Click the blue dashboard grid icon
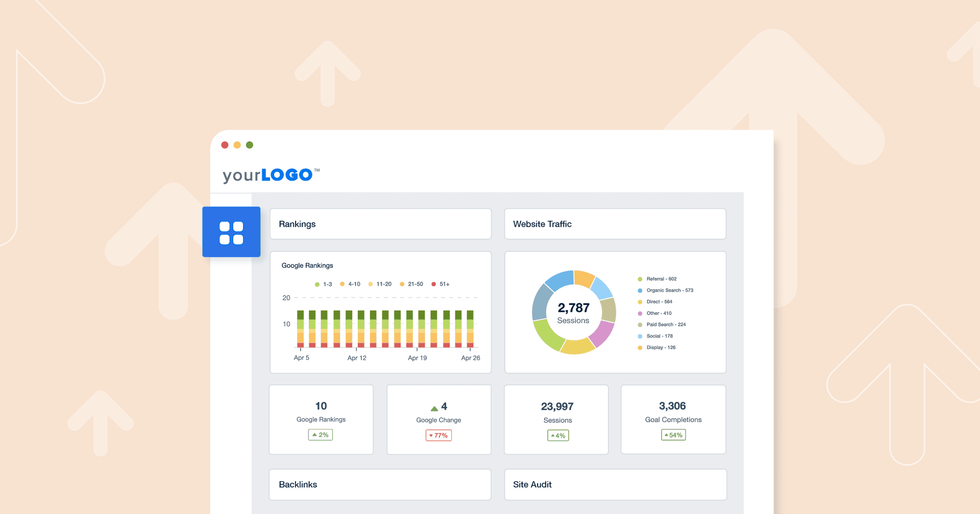980x514 pixels. [x=231, y=232]
